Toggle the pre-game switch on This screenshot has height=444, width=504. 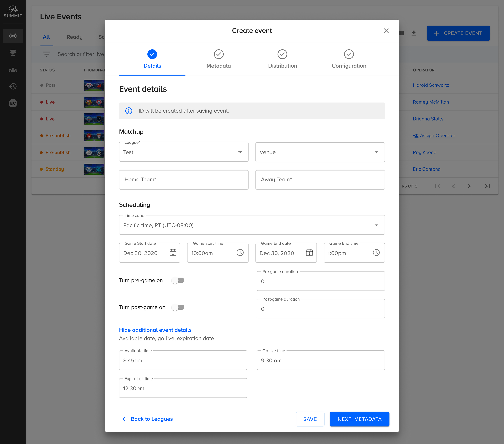(x=178, y=280)
